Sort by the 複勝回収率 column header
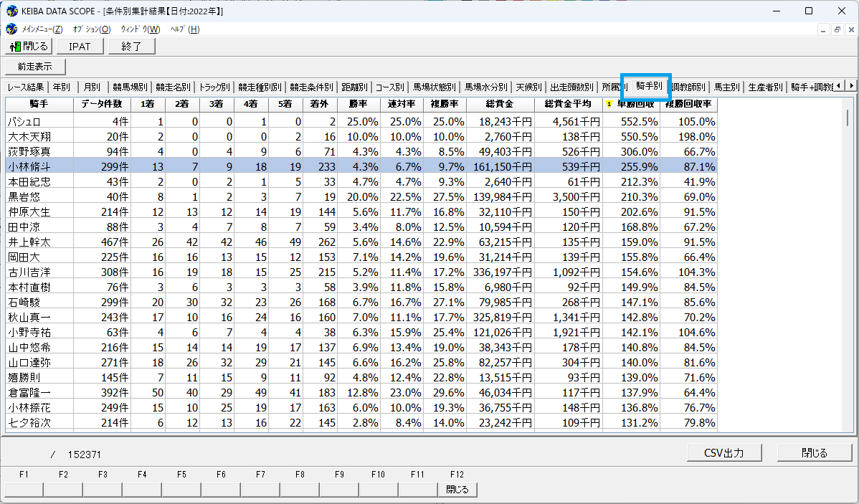This screenshot has width=859, height=504. (688, 103)
